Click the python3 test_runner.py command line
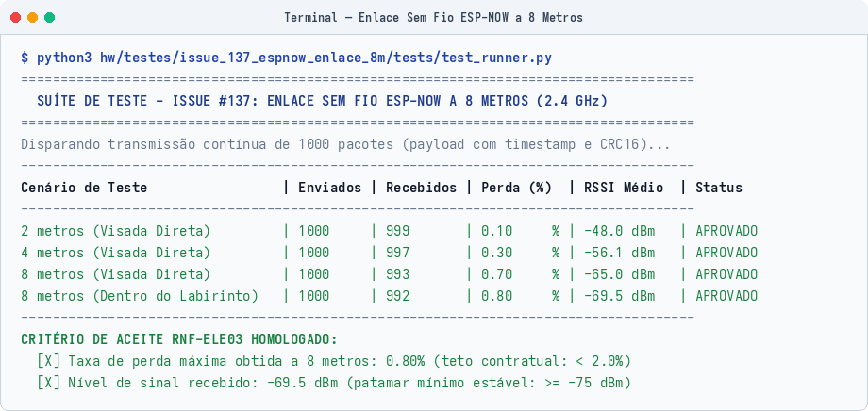The width and height of the screenshot is (868, 411). pyautogui.click(x=286, y=58)
